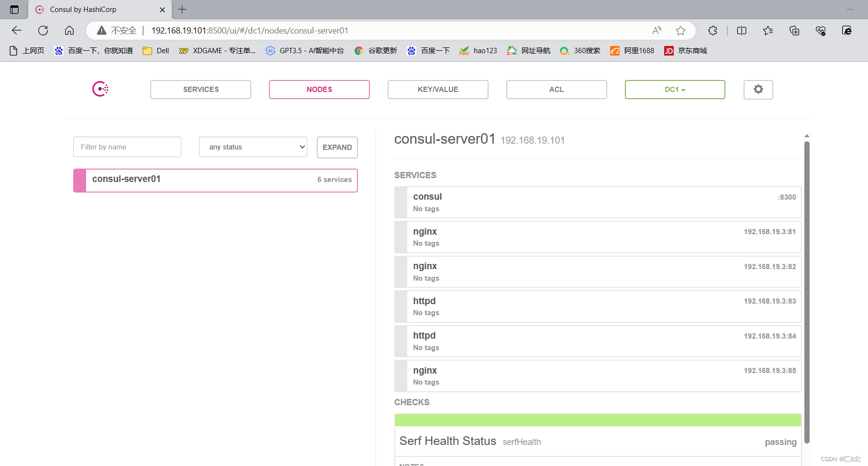Toggle the 不安全 site security indicator
The image size is (868, 466).
pos(115,30)
